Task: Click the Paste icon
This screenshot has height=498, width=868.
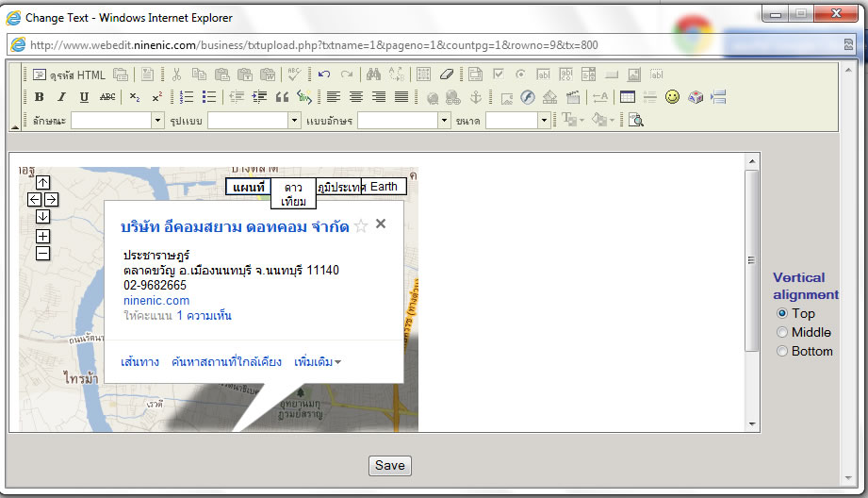Action: click(x=222, y=75)
